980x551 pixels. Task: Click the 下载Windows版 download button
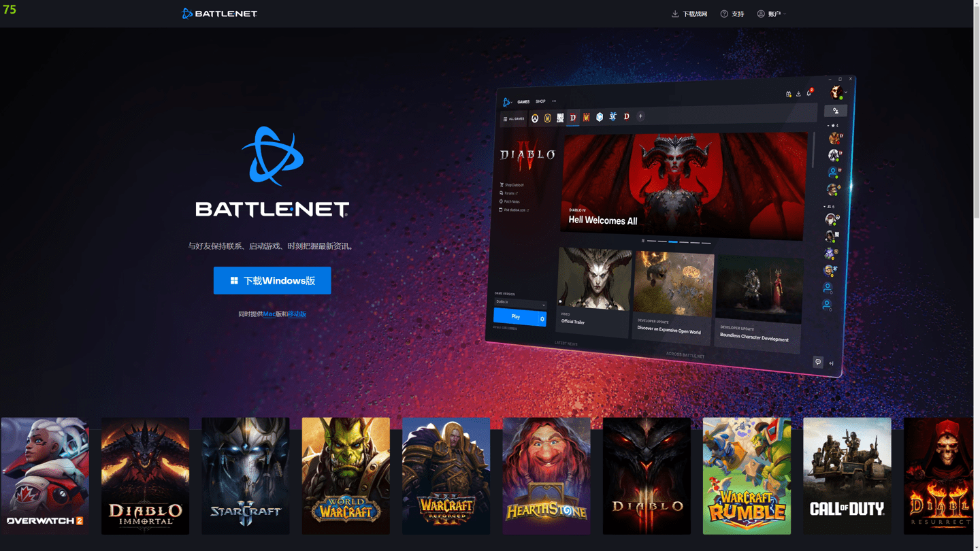pyautogui.click(x=272, y=280)
